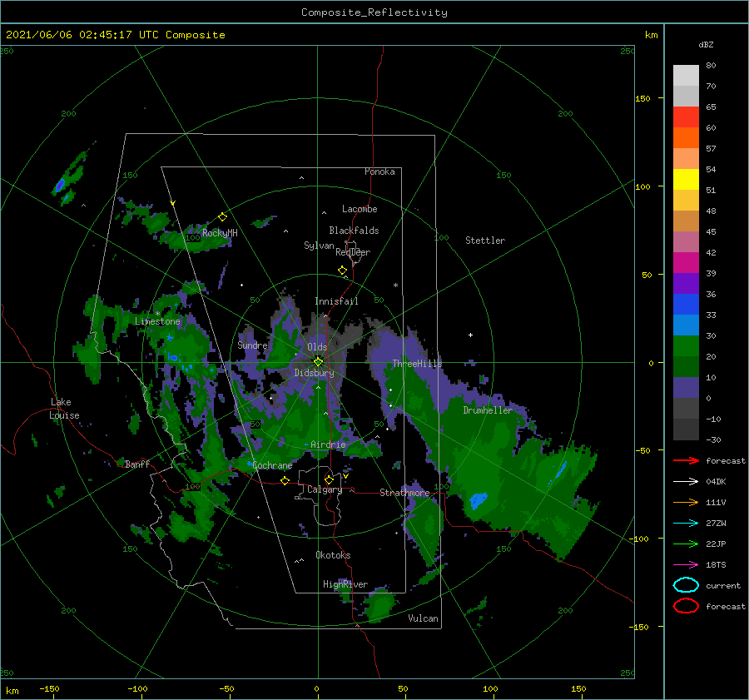Click the Stettler city label

pyautogui.click(x=485, y=241)
